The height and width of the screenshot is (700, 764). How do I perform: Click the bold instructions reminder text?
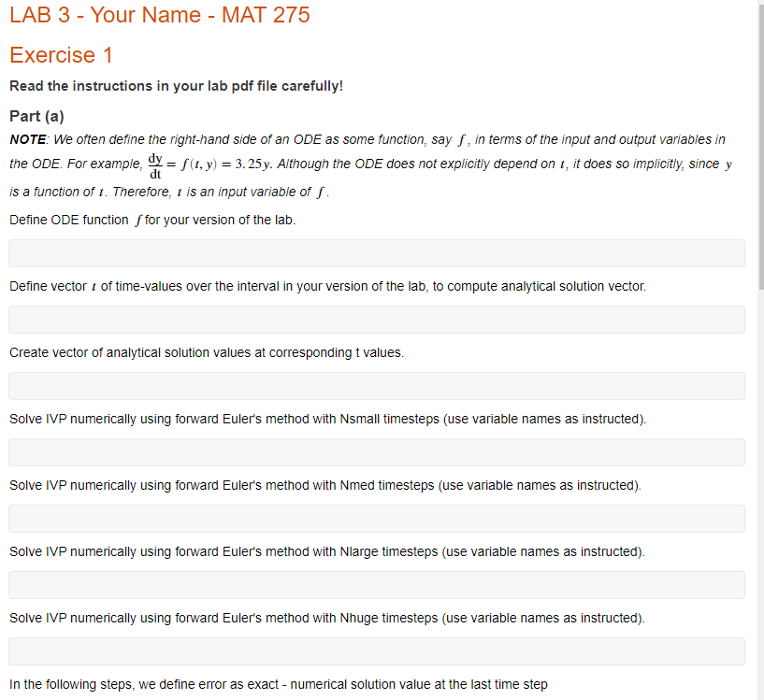pyautogui.click(x=175, y=85)
